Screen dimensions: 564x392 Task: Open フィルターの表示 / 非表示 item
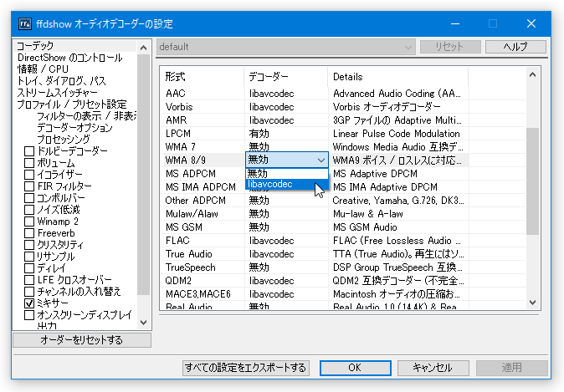(x=86, y=116)
